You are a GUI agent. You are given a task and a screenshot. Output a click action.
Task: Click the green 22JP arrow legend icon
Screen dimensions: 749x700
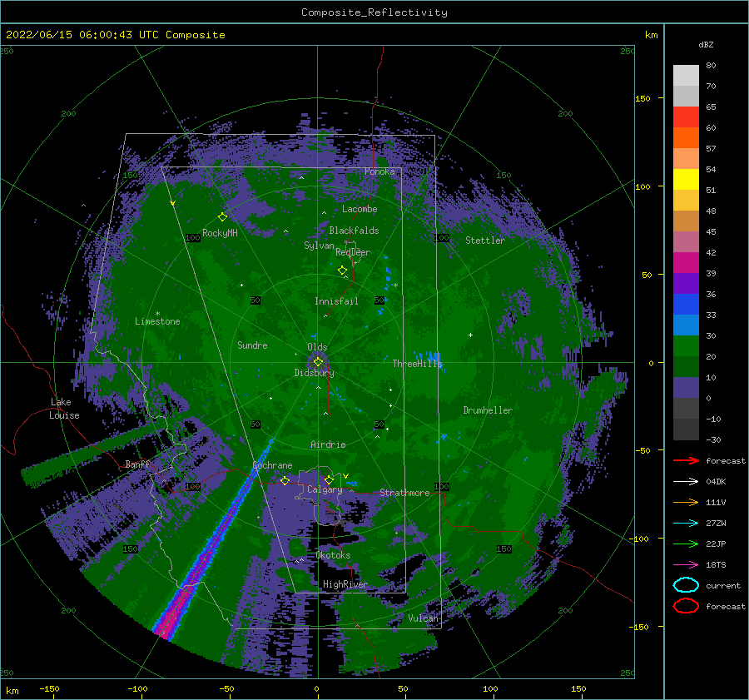[686, 544]
